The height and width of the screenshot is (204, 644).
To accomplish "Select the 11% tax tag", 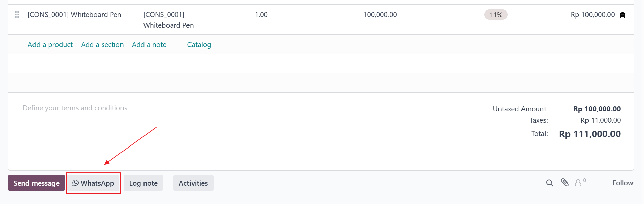I will (496, 15).
